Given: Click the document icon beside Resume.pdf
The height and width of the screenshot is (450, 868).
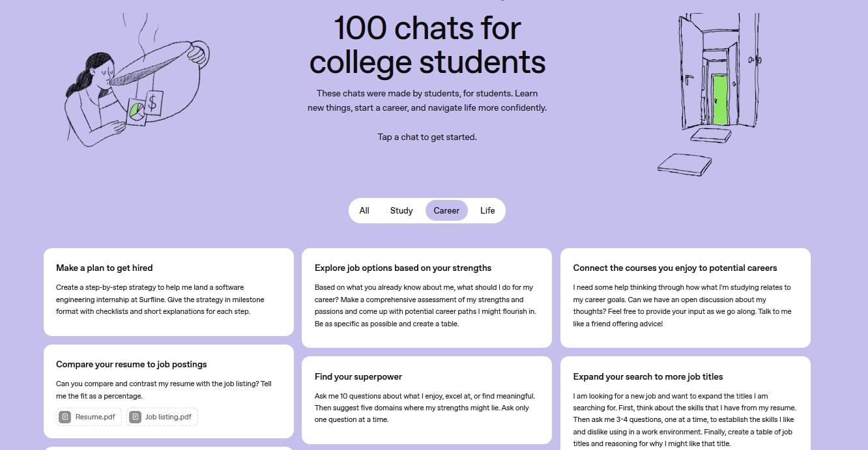Looking at the screenshot, I should click(x=65, y=417).
